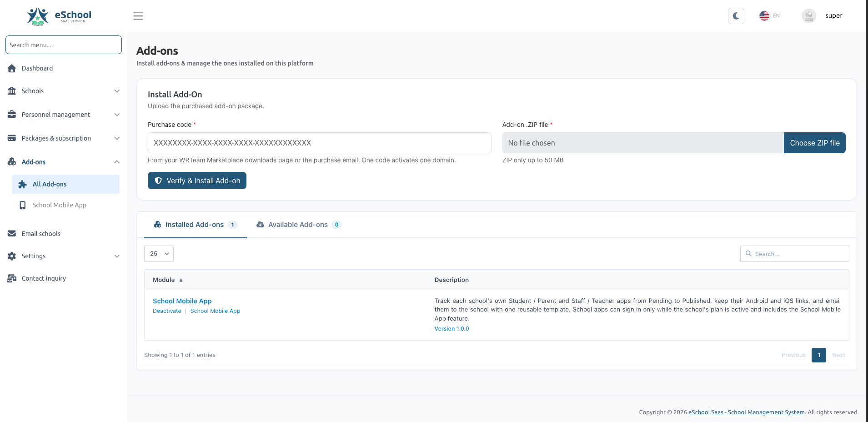Viewport: 868px width, 422px height.
Task: Click the Contact inquiry icon
Action: (12, 278)
